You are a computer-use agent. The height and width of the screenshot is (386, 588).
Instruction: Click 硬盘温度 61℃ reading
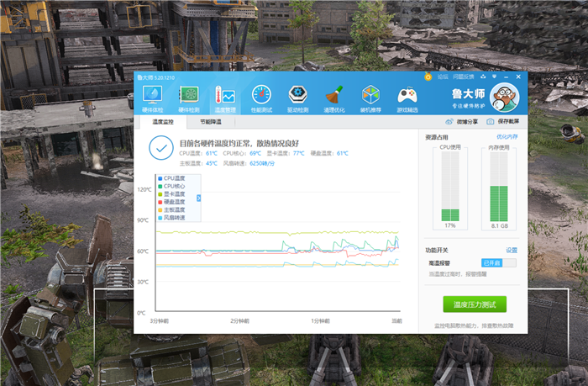click(329, 153)
